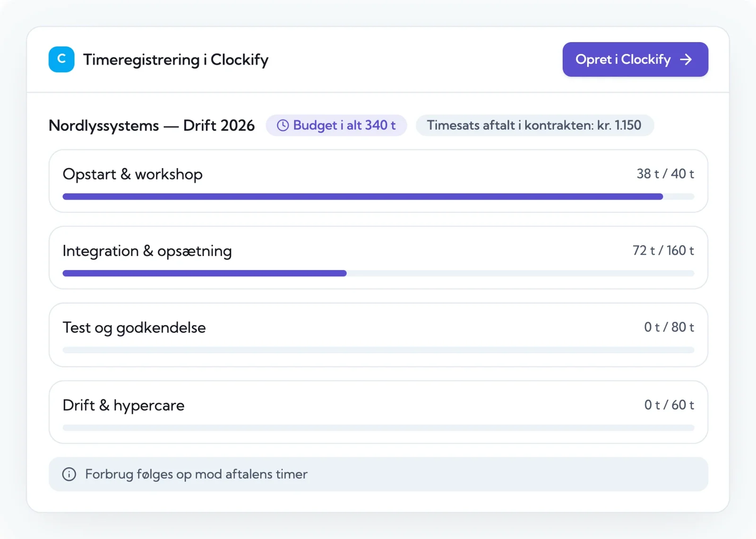Click the 38 t / 40 t value

click(665, 174)
